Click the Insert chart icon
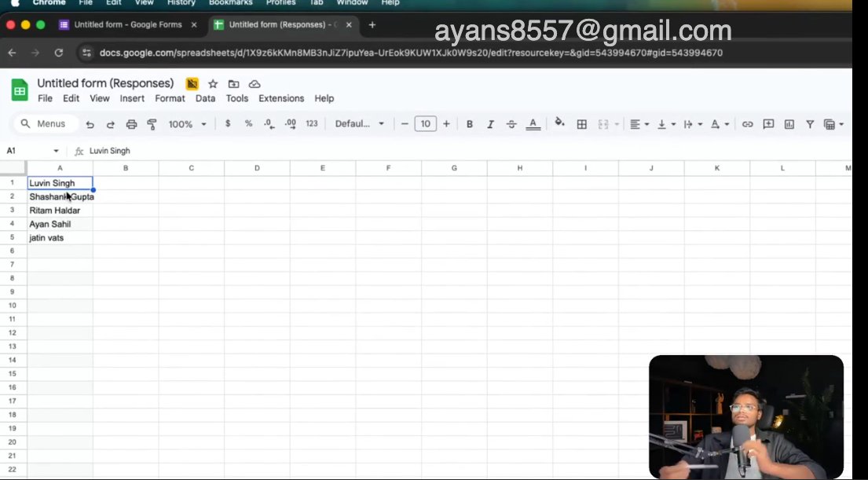Viewport: 868px width, 480px height. 789,125
